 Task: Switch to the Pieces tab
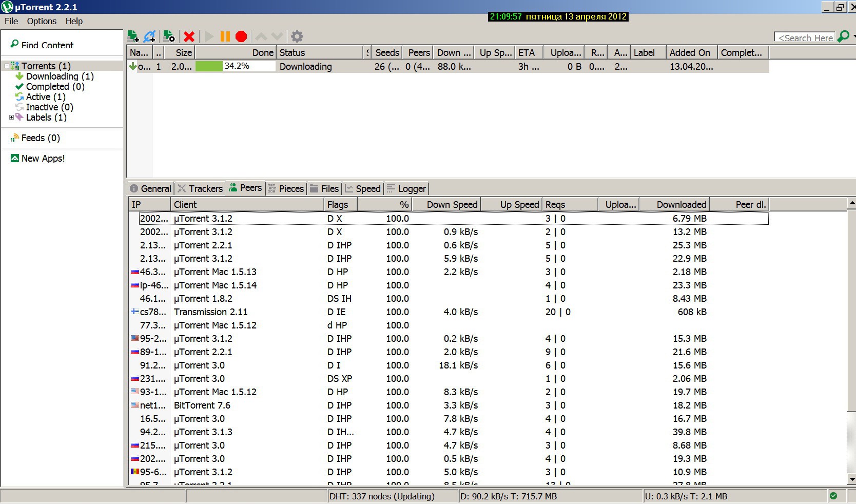click(286, 188)
